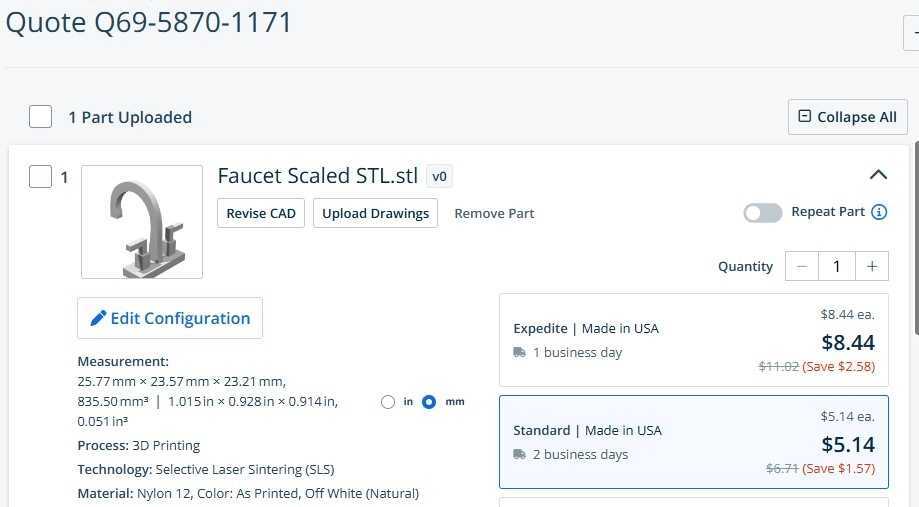This screenshot has width=919, height=507.
Task: Increase quantity with the plus button
Action: [872, 267]
